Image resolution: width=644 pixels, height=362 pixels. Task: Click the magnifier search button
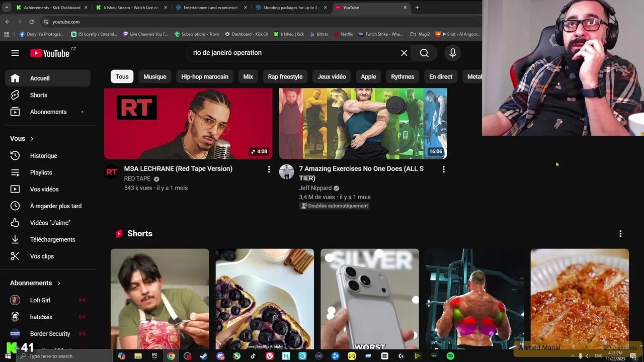pos(424,53)
